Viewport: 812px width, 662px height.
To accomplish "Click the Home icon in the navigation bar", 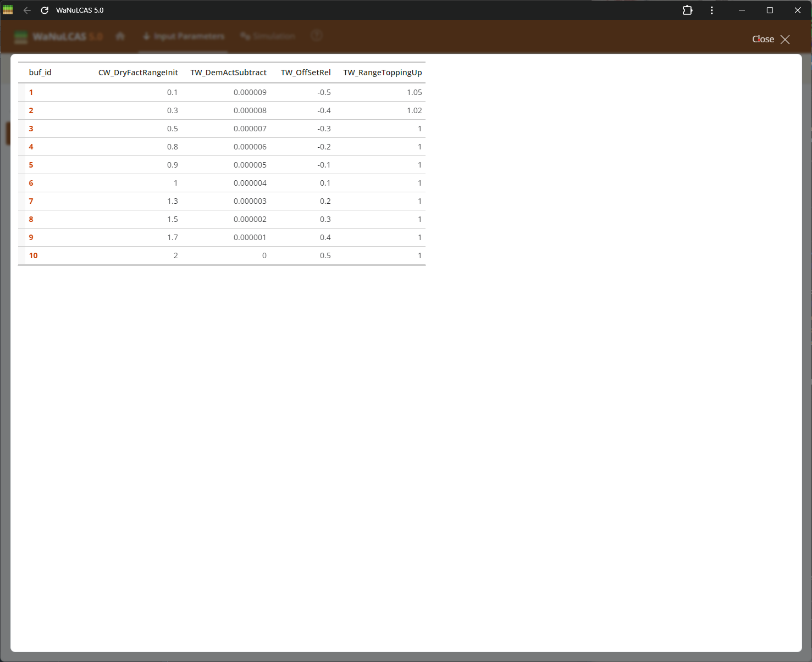I will click(120, 36).
